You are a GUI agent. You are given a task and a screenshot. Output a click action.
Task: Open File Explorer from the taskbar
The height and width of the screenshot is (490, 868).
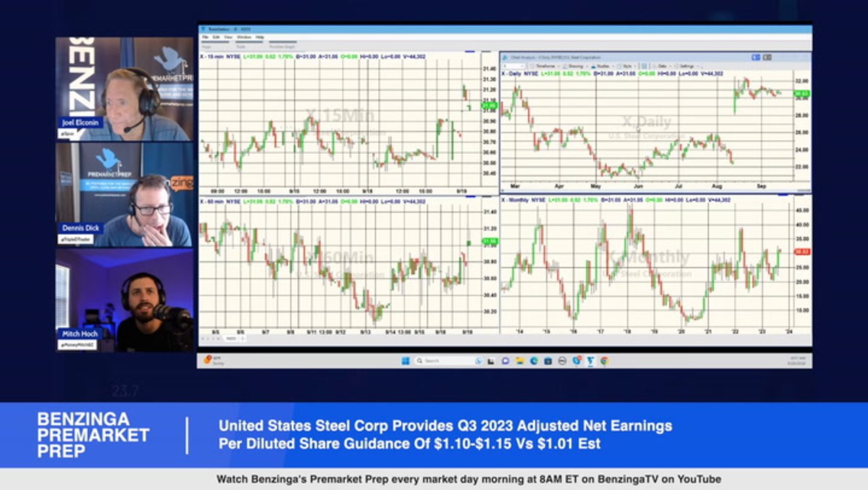tap(520, 361)
